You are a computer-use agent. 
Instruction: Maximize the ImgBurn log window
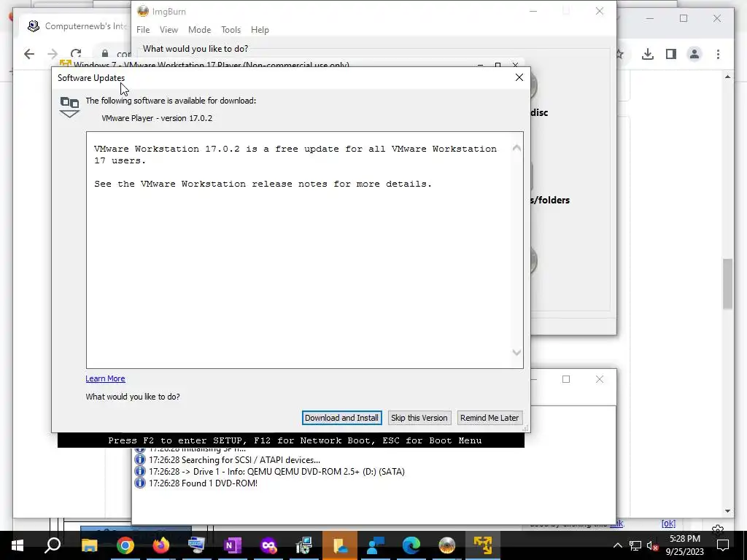click(x=566, y=379)
